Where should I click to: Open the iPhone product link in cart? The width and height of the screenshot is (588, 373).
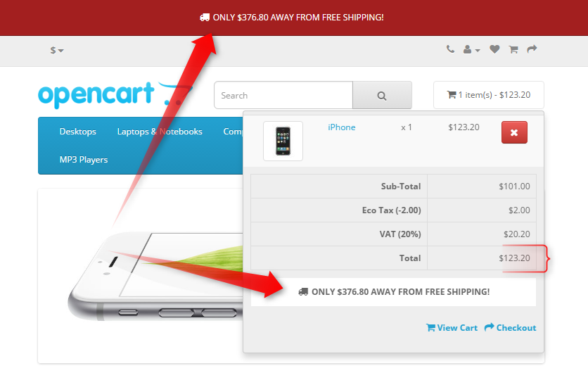pos(342,127)
